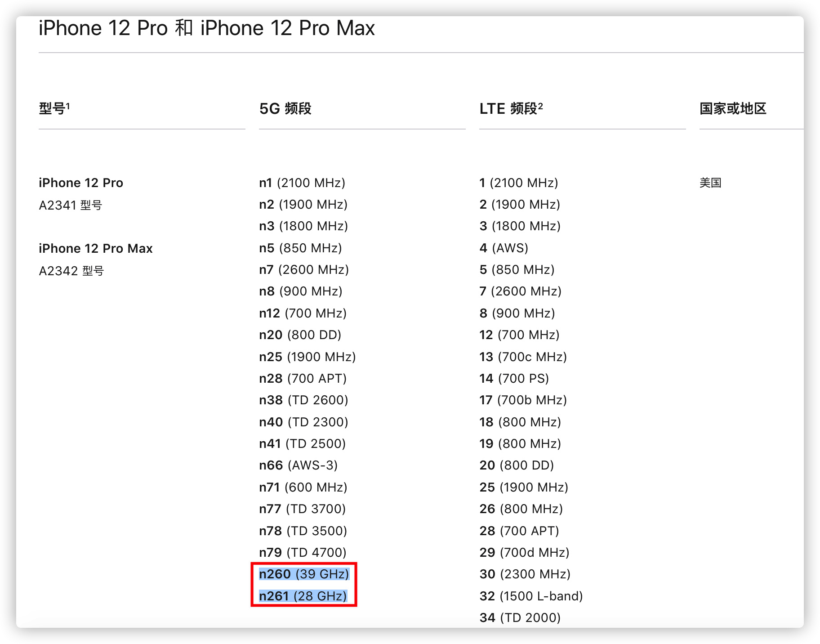Select 5G band n66 (AWS-3)
The image size is (820, 644).
click(x=299, y=465)
